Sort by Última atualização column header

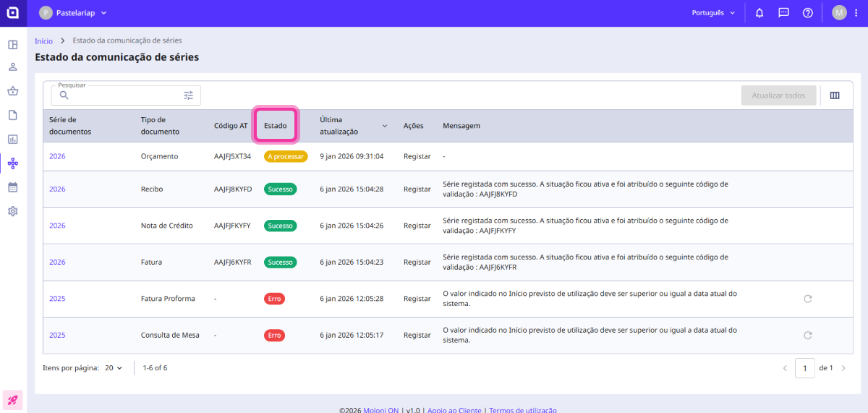[x=354, y=126]
